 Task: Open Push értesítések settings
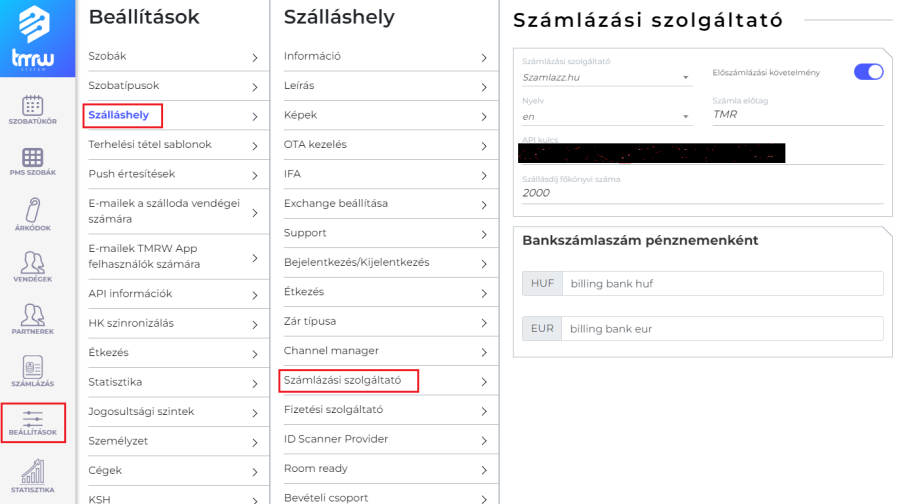[x=172, y=174]
